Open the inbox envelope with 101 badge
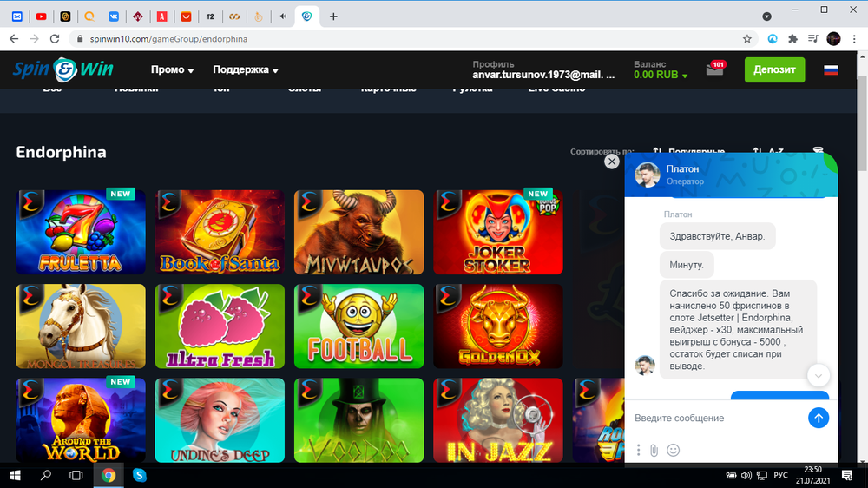This screenshot has height=488, width=868. click(x=714, y=70)
